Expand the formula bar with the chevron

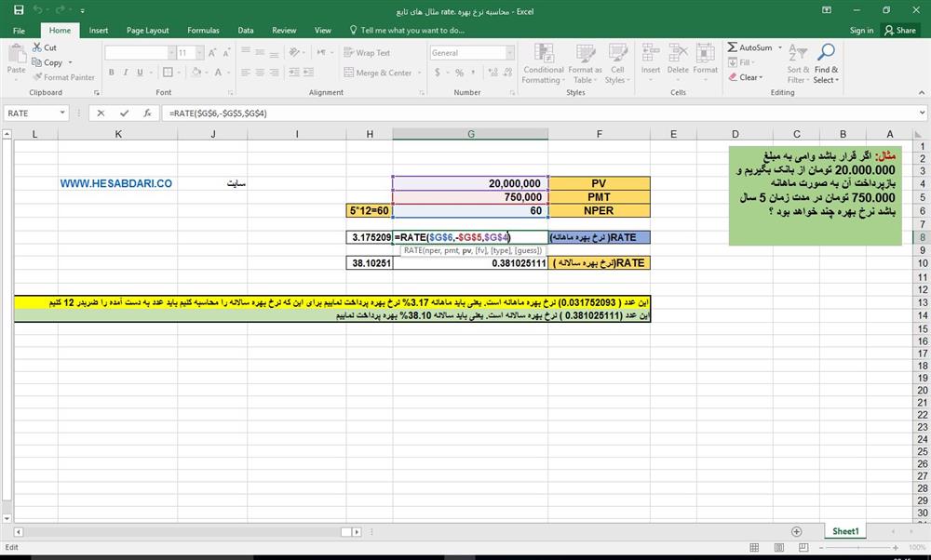[x=921, y=113]
